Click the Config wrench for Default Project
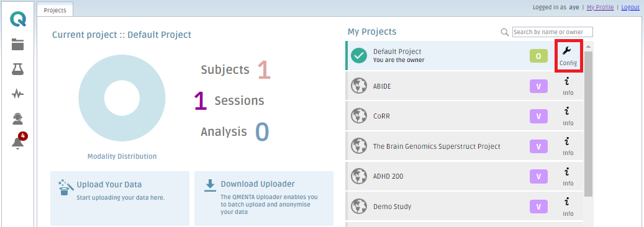Image resolution: width=644 pixels, height=227 pixels. tap(568, 56)
